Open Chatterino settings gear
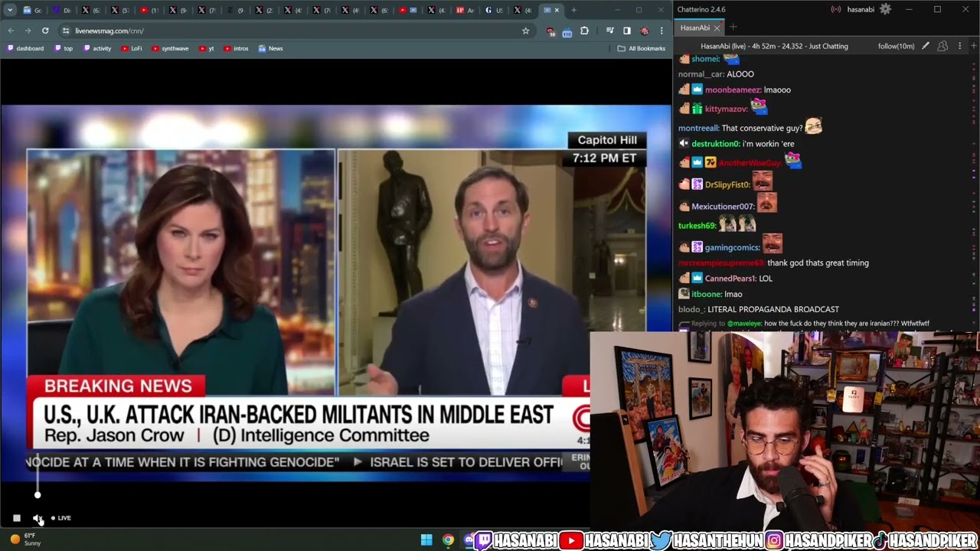This screenshot has height=551, width=980. [885, 9]
